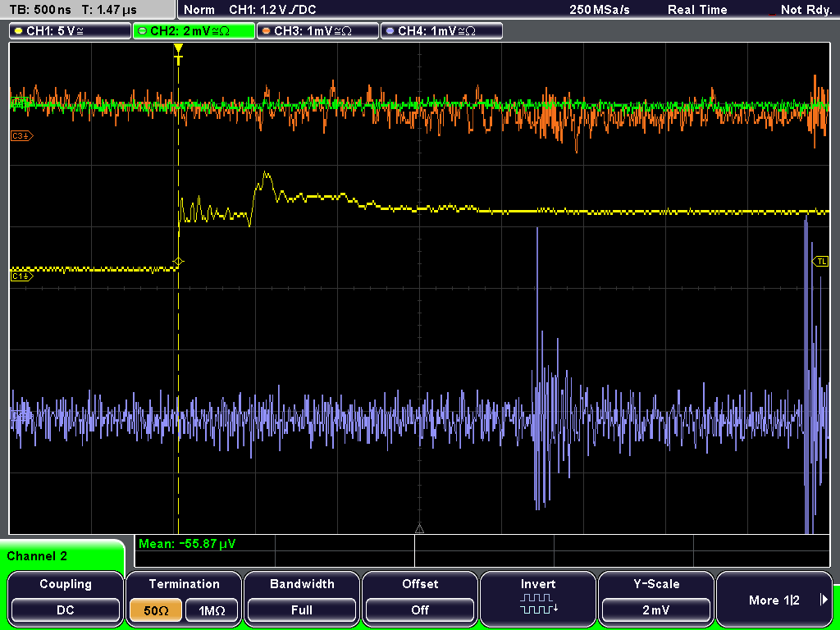Screen dimensions: 840x630
Task: Click the Norm trigger mode label
Action: pyautogui.click(x=199, y=10)
